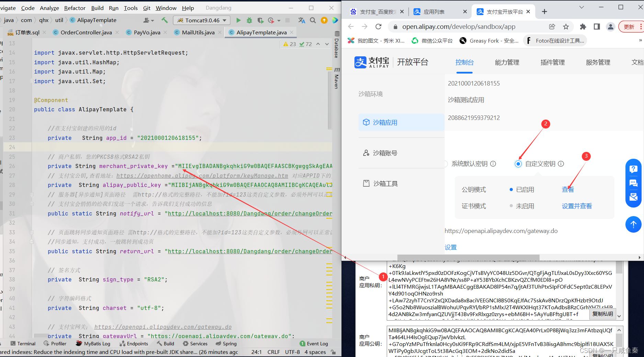Click the orange update arrow icon in IntelliJ
The image size is (644, 357).
[324, 20]
